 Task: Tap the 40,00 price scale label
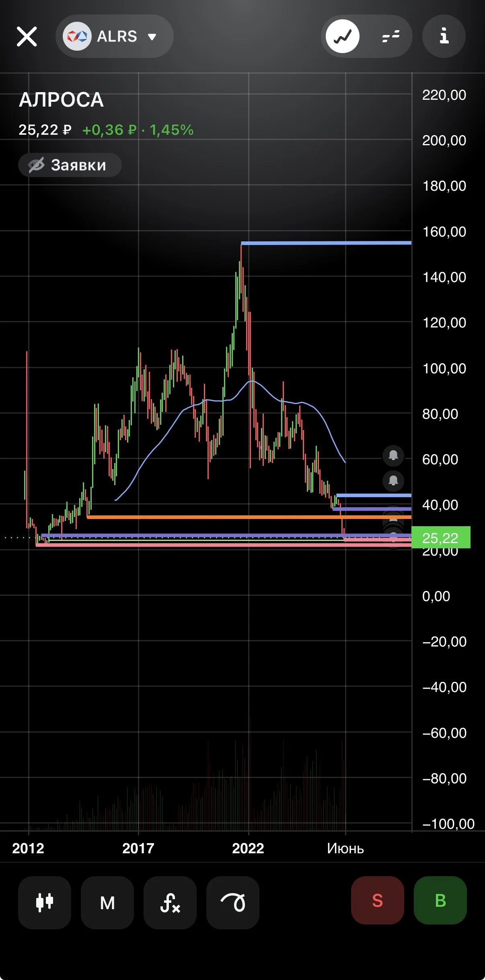(440, 505)
